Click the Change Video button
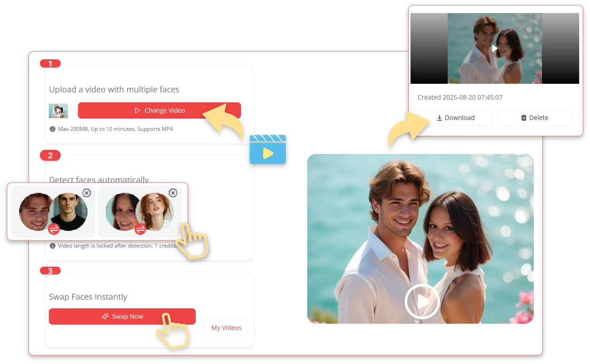The height and width of the screenshot is (364, 590). tap(159, 110)
